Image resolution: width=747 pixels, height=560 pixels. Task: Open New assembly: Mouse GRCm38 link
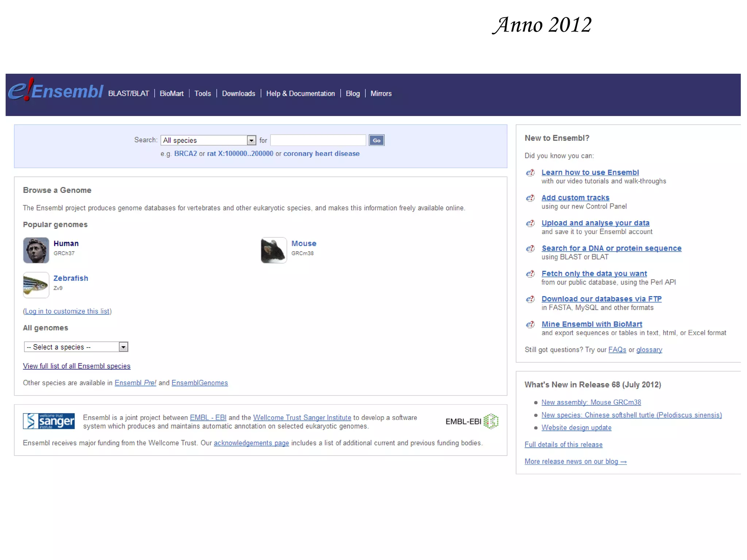(x=591, y=402)
